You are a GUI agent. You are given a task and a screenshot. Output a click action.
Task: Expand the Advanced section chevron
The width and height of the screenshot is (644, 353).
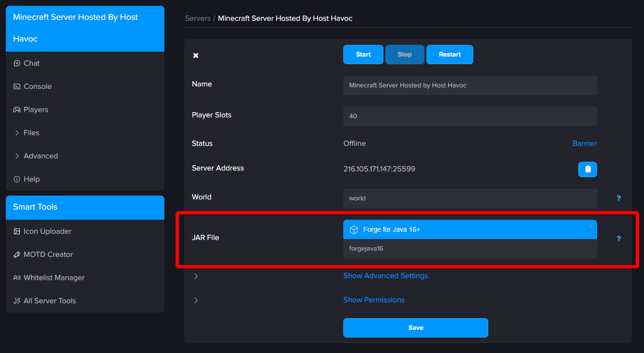(x=17, y=156)
